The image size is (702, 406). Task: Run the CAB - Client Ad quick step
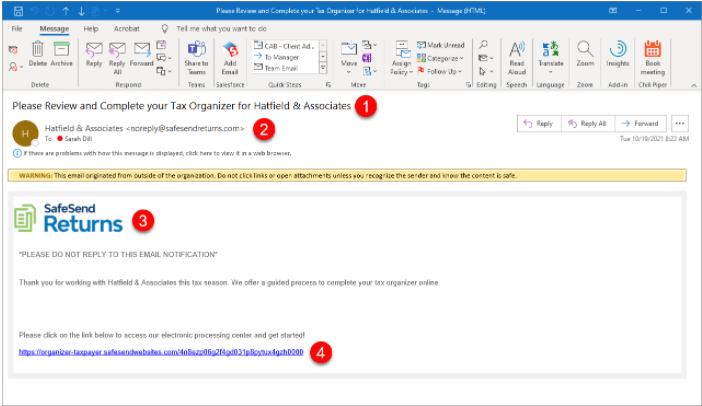coord(284,46)
